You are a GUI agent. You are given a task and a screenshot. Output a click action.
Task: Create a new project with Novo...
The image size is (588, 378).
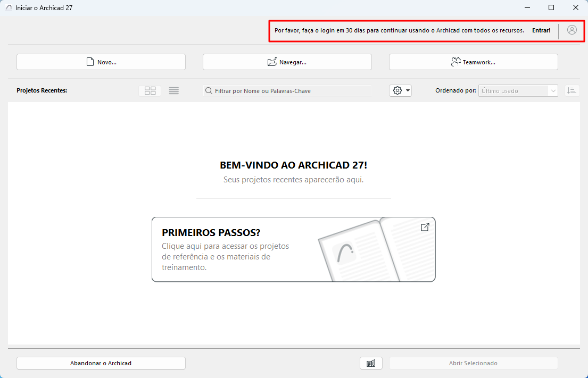[x=101, y=62]
